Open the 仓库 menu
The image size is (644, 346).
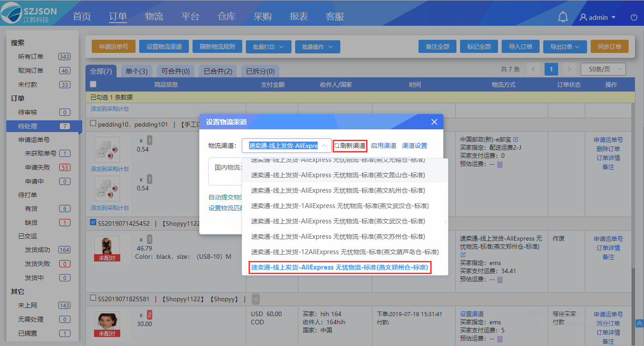226,17
